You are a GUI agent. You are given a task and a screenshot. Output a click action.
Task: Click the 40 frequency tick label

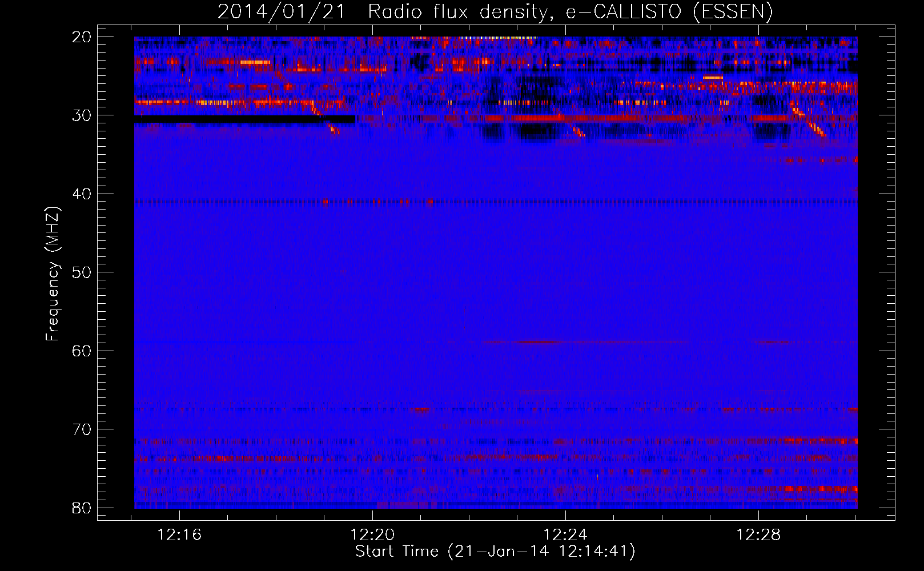(82, 194)
